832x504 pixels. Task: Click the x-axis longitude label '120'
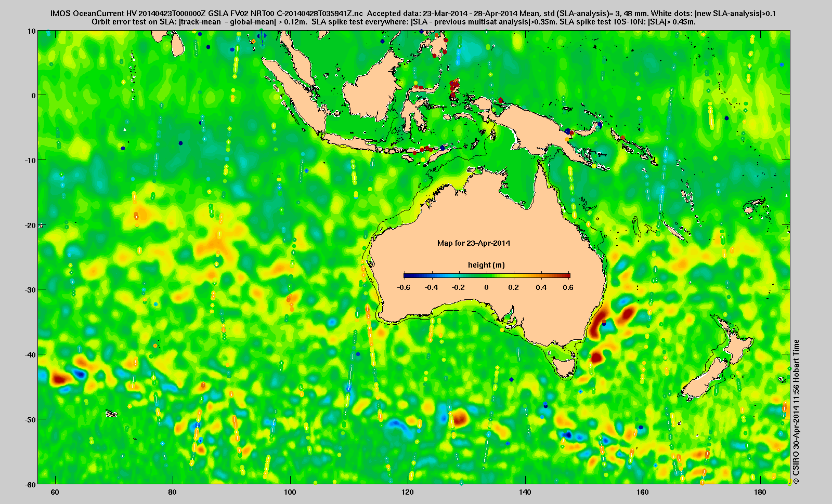(408, 492)
